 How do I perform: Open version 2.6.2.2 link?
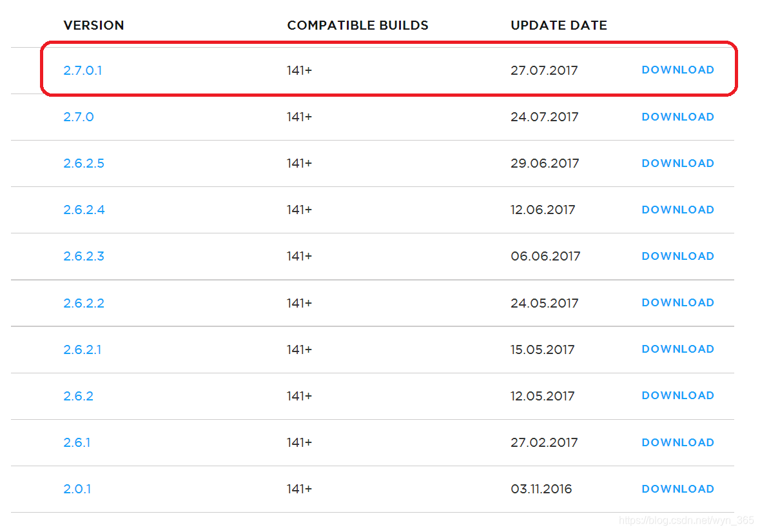pyautogui.click(x=84, y=303)
